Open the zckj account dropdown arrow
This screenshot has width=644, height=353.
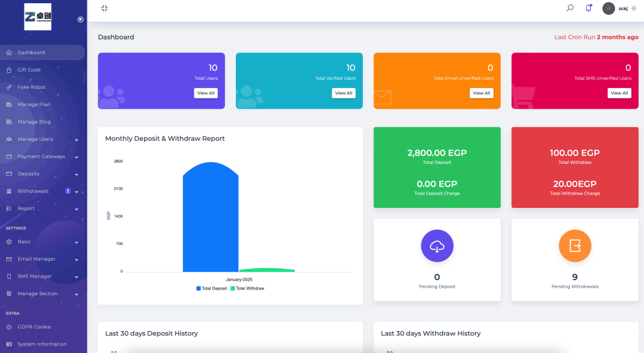[634, 8]
